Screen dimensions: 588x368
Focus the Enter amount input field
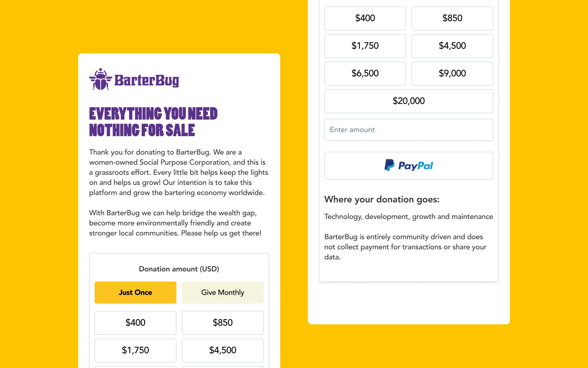pos(409,130)
